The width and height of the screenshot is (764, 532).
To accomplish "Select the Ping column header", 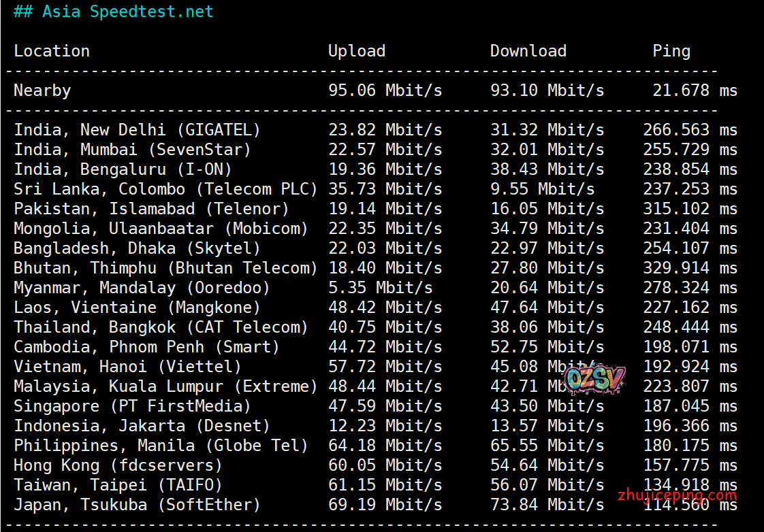I will point(671,51).
